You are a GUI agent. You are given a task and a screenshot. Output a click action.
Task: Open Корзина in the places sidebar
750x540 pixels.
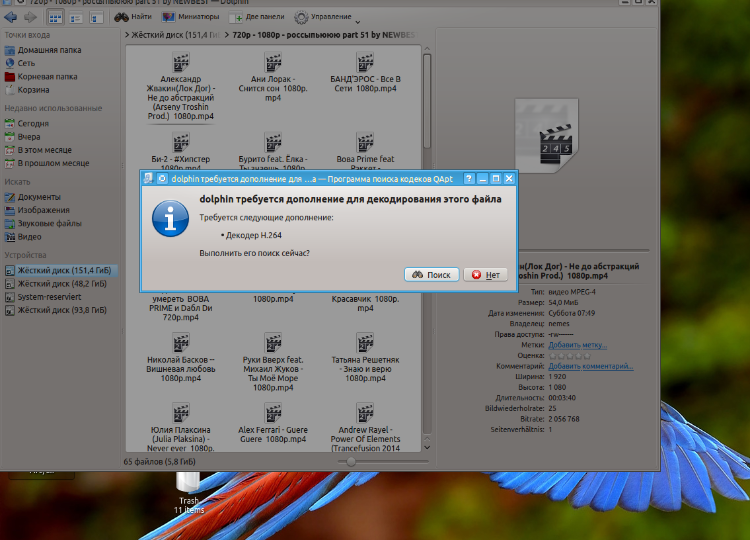point(34,89)
